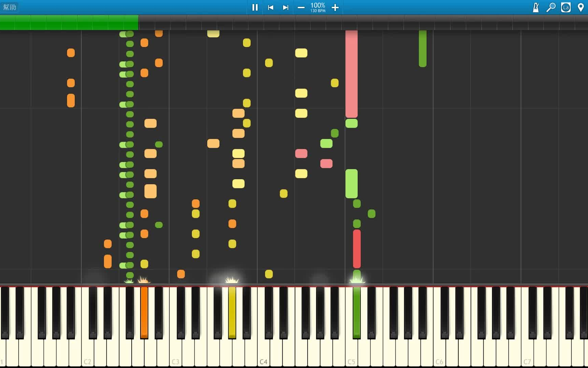Click the highlighted orange piano key
This screenshot has width=588, height=368.
144,312
